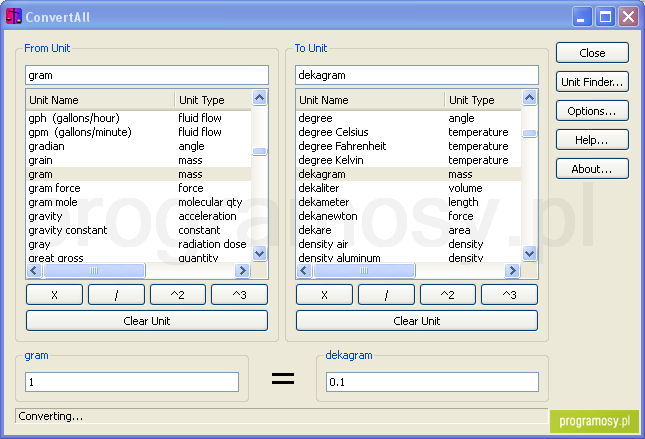645x439 pixels.
Task: Select the angle unit named degree in To list
Action: (408, 118)
